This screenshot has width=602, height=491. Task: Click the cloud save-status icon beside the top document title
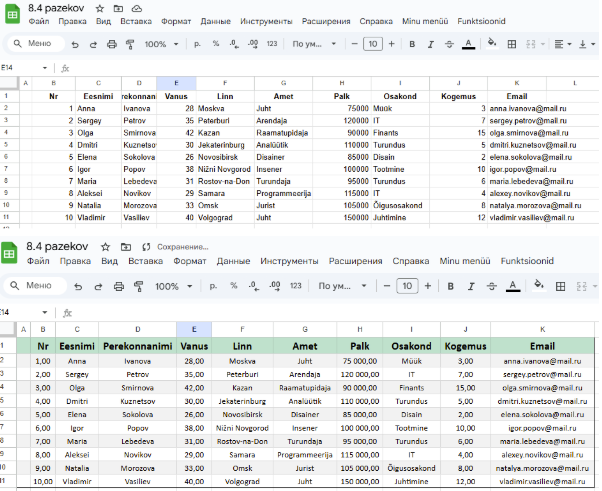(136, 7)
